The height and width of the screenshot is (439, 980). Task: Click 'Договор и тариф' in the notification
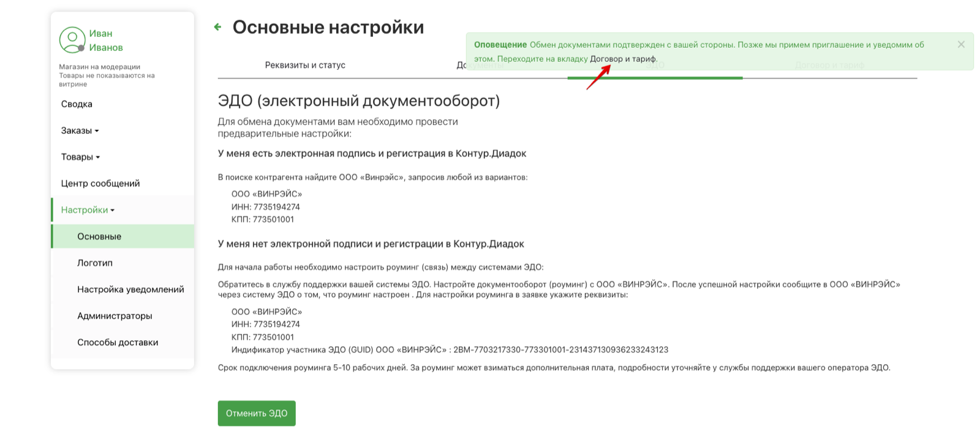coord(623,59)
